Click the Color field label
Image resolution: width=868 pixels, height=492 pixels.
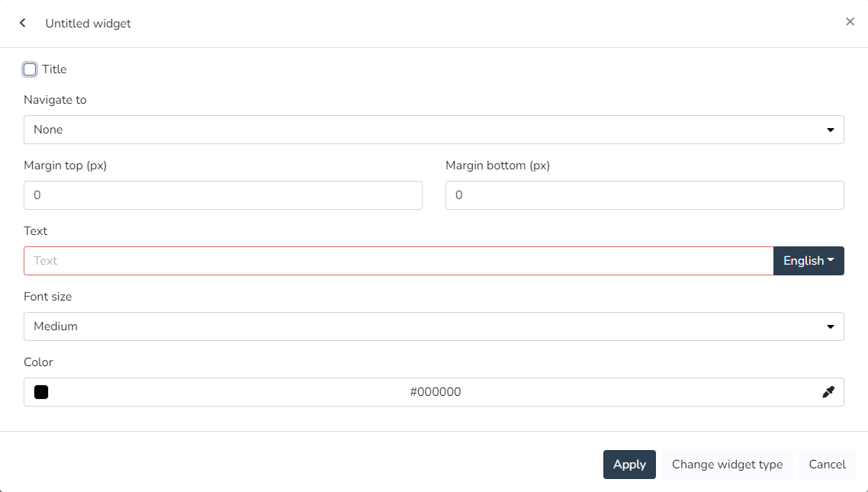(x=38, y=362)
